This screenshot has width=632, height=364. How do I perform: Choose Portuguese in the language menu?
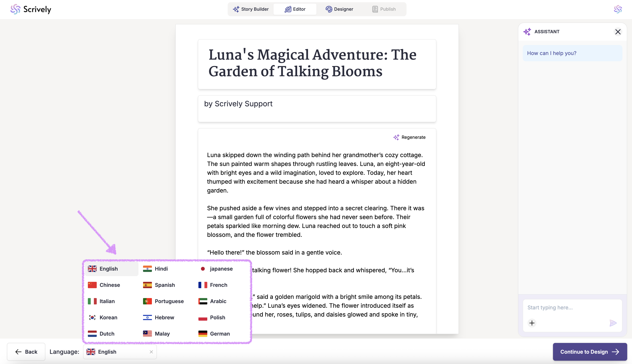point(169,301)
